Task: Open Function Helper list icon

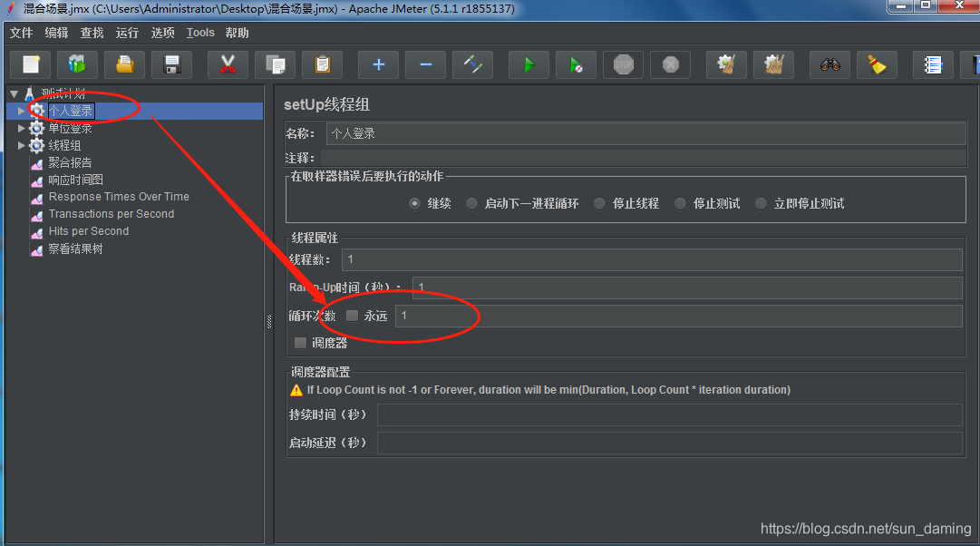Action: click(x=933, y=64)
